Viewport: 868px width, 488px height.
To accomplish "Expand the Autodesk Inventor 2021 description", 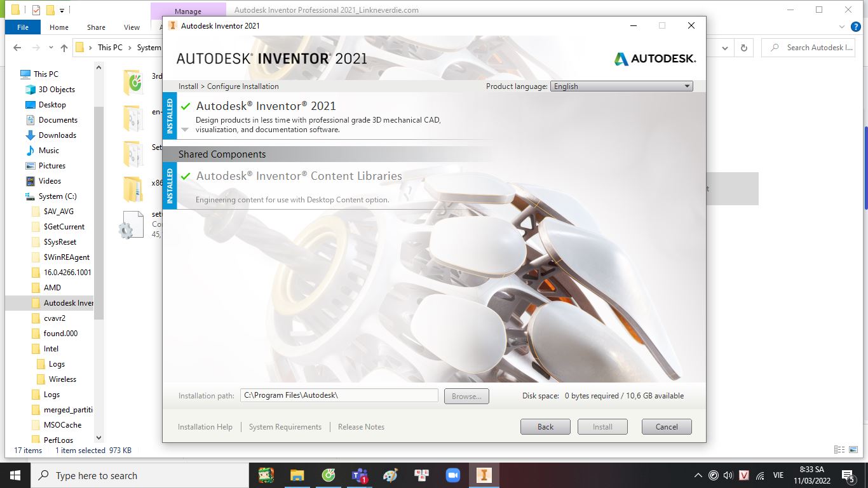I will pos(185,129).
